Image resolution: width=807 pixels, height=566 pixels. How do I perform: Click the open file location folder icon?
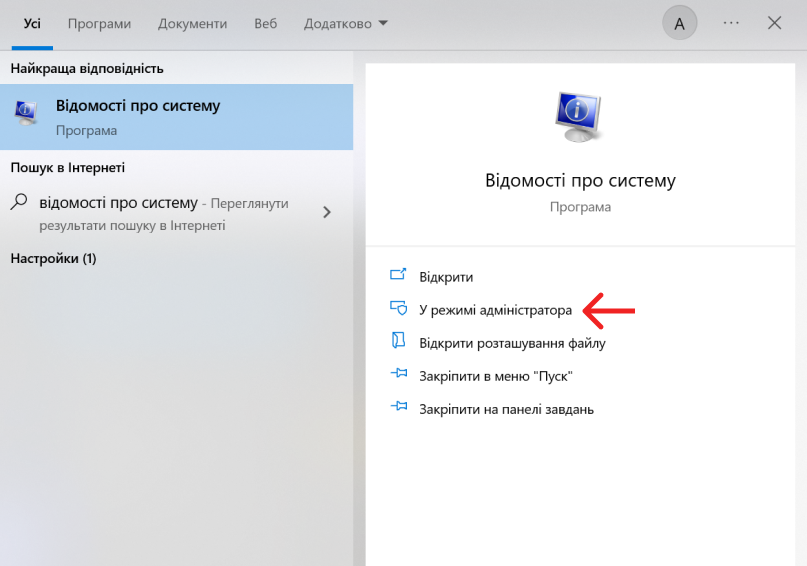(x=399, y=343)
